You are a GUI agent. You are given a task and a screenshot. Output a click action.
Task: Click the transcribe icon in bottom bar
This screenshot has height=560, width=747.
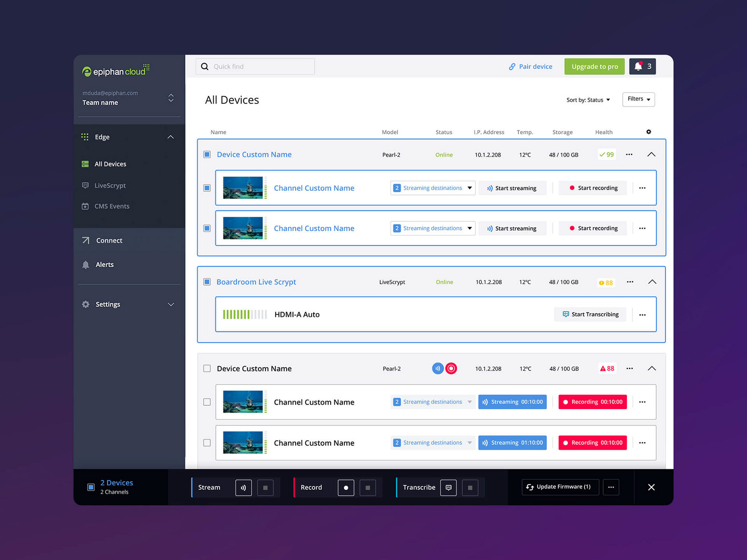click(448, 488)
